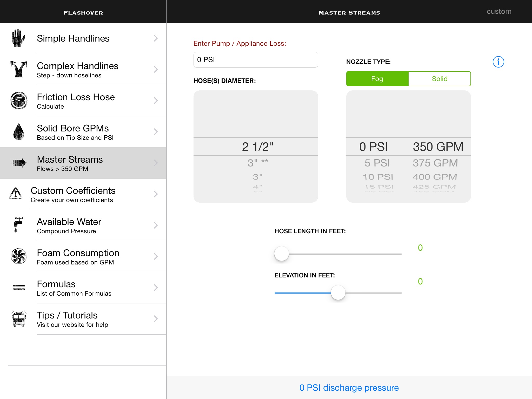Open Foam Consumption via its chevron
This screenshot has height=399, width=532.
[156, 256]
